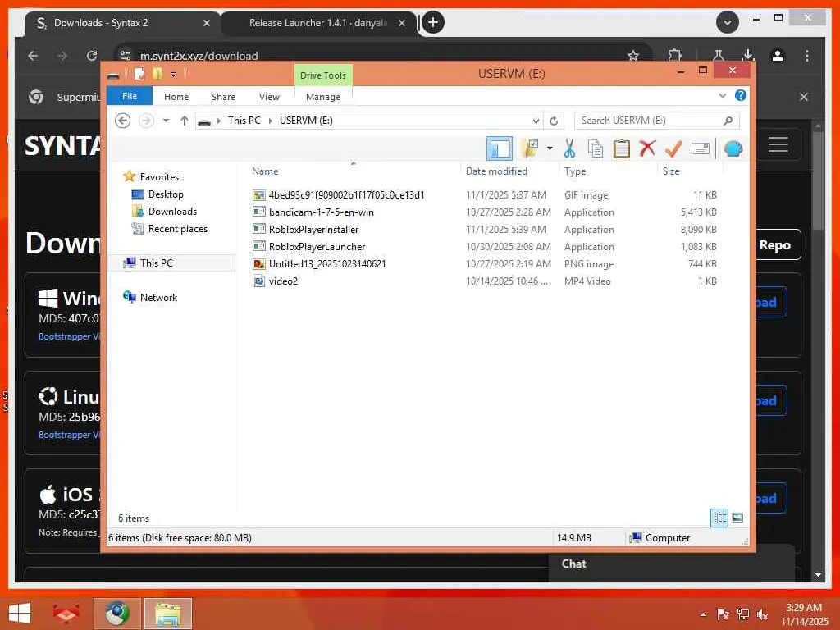This screenshot has height=630, width=840.
Task: Switch to the View ribbon tab
Action: click(269, 97)
